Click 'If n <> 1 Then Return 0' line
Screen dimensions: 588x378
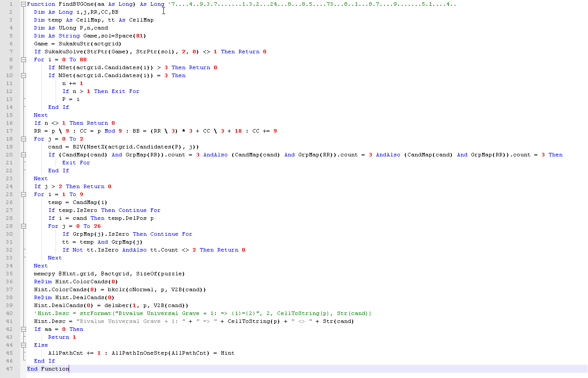click(x=74, y=123)
